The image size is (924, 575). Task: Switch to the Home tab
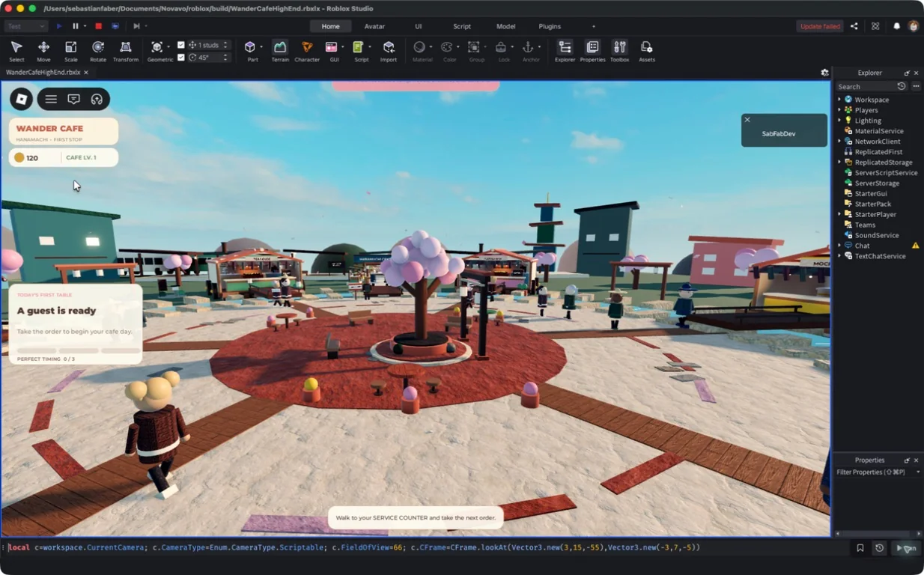click(330, 26)
